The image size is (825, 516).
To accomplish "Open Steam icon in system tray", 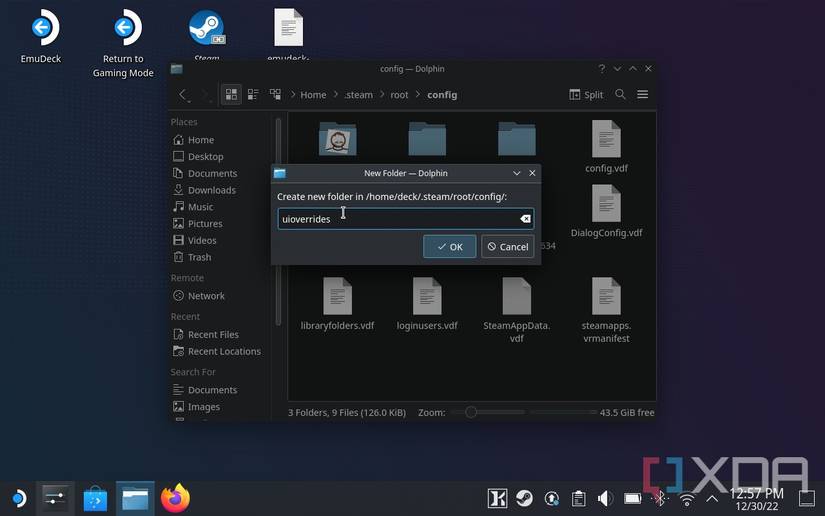I will tap(524, 498).
